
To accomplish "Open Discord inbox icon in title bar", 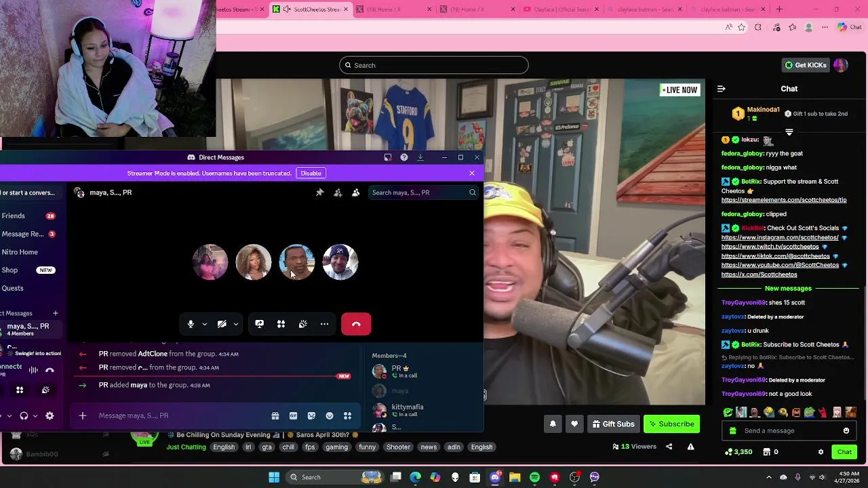I will point(388,157).
